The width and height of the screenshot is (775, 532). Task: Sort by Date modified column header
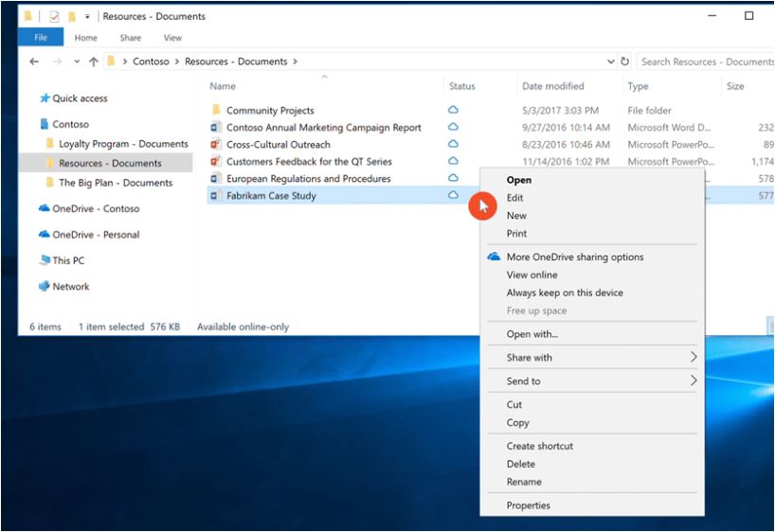553,86
